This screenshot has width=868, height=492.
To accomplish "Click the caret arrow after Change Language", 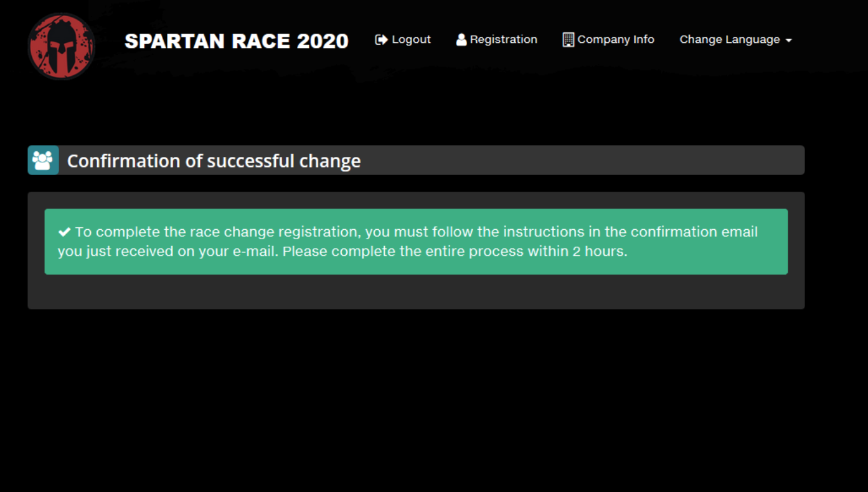I will 789,40.
